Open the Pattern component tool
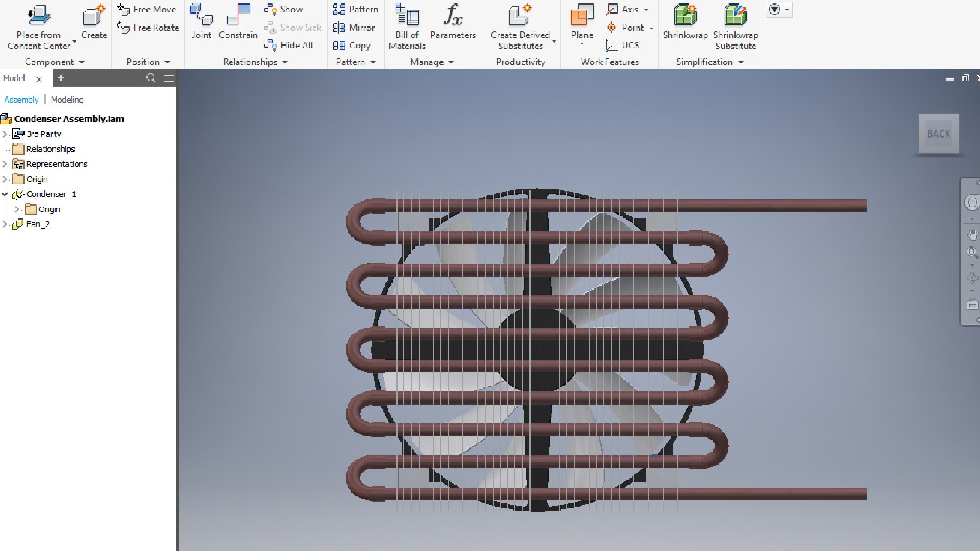The height and width of the screenshot is (551, 980). [355, 9]
